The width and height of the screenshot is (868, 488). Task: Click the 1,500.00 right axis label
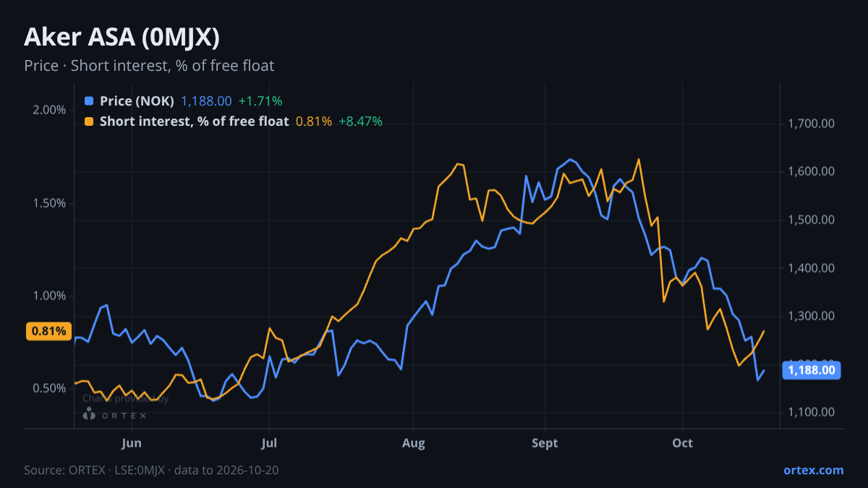click(811, 220)
